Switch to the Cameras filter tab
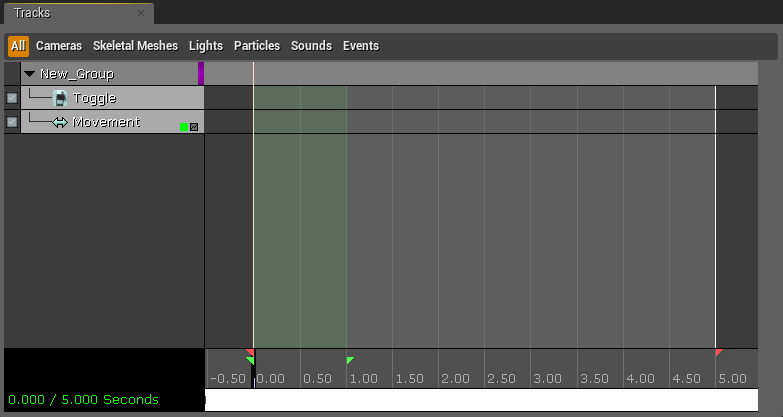The image size is (783, 417). pyautogui.click(x=59, y=46)
